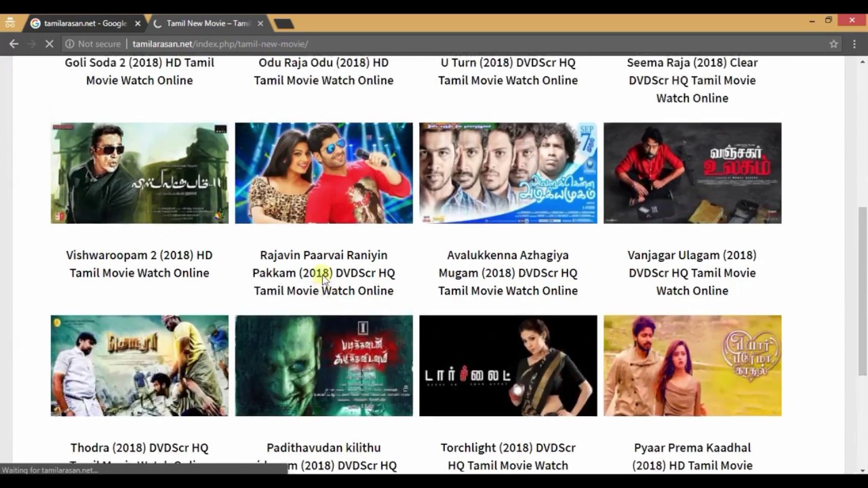Bookmark this page with star icon
The height and width of the screenshot is (488, 868).
point(833,43)
